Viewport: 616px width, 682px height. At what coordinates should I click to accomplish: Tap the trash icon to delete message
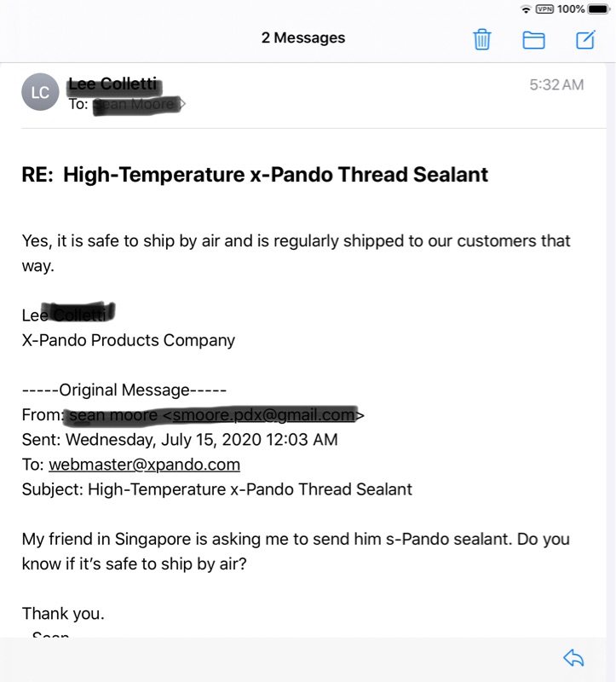click(x=481, y=39)
